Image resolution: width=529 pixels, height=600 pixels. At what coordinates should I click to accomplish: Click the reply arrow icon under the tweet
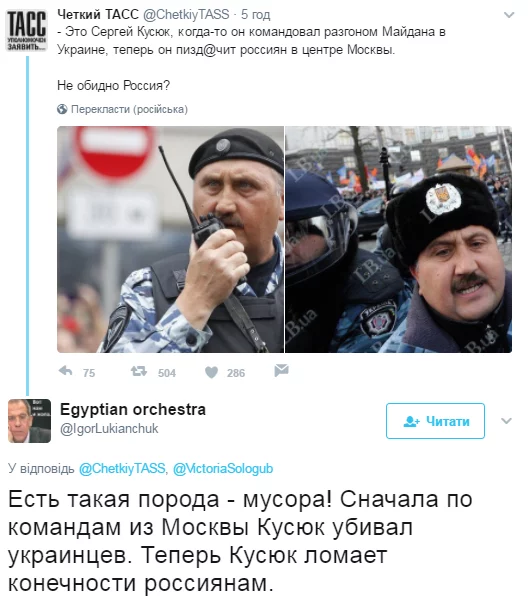coord(66,371)
